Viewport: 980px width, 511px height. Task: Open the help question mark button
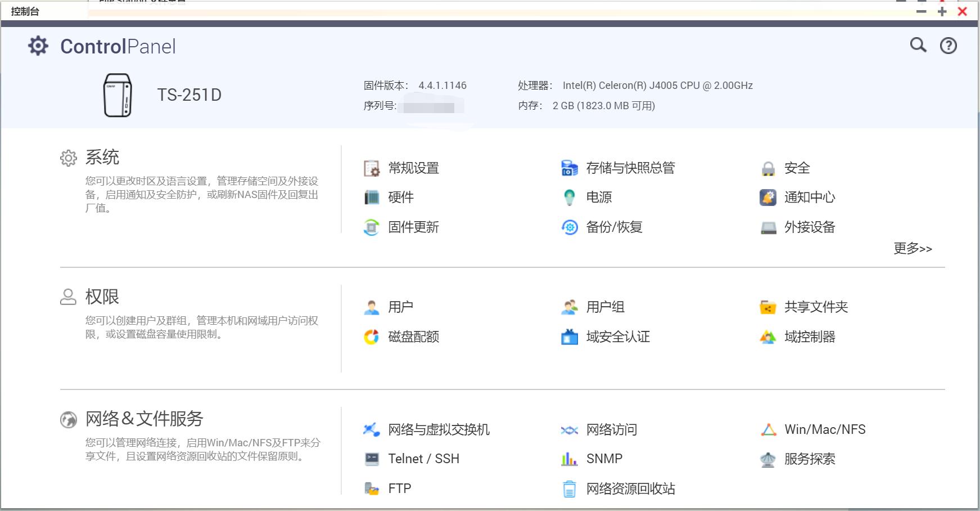[949, 45]
